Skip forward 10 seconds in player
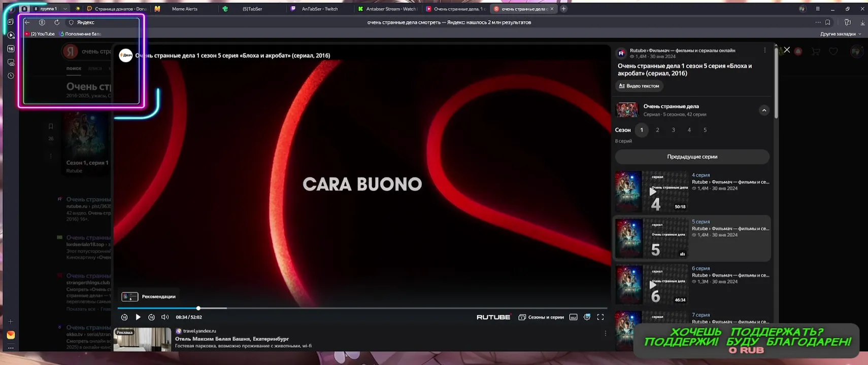This screenshot has width=868, height=365. coord(151,317)
